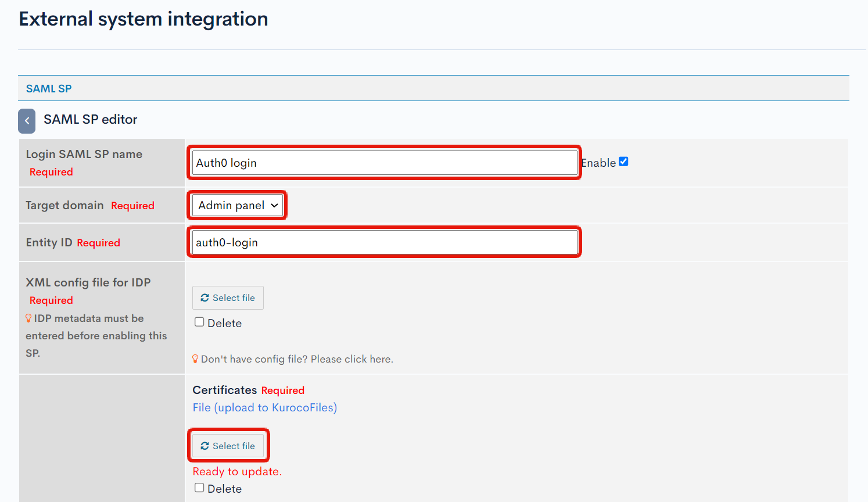Focus the Login SAML SP name input field
Image resolution: width=868 pixels, height=502 pixels.
tap(383, 162)
